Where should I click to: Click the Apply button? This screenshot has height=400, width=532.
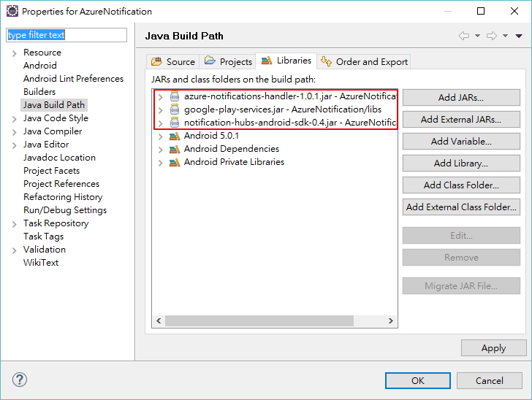(x=493, y=348)
